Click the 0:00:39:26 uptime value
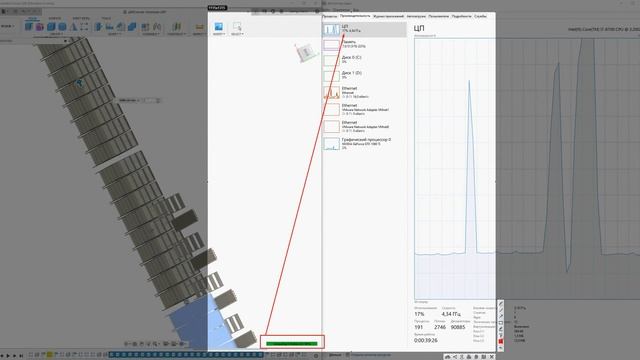The width and height of the screenshot is (640, 360). (426, 340)
